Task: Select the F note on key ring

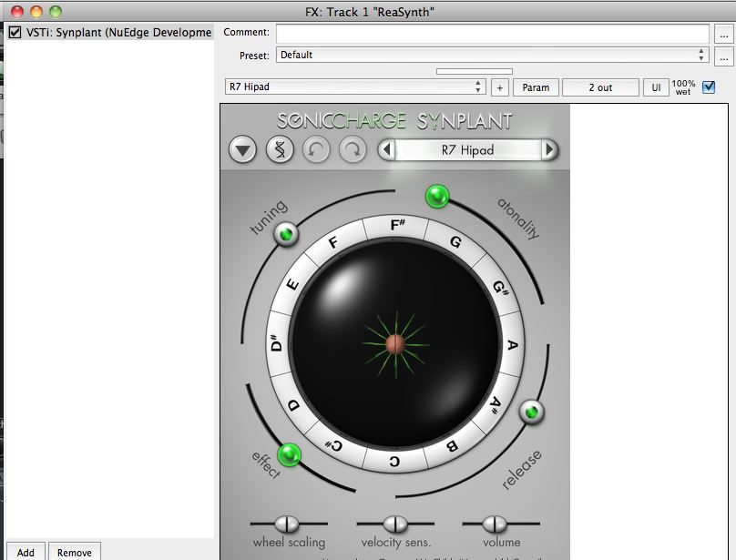Action: click(x=333, y=243)
